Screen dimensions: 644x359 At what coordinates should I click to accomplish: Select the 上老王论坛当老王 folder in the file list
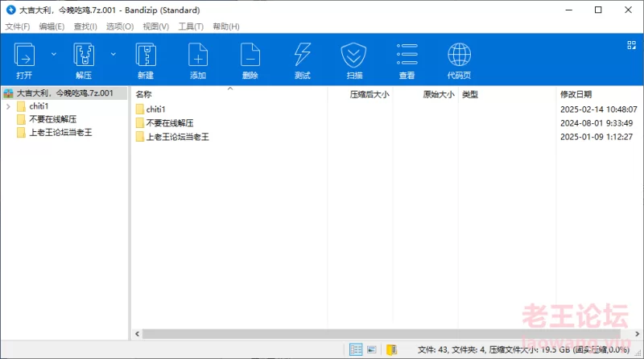coord(177,137)
